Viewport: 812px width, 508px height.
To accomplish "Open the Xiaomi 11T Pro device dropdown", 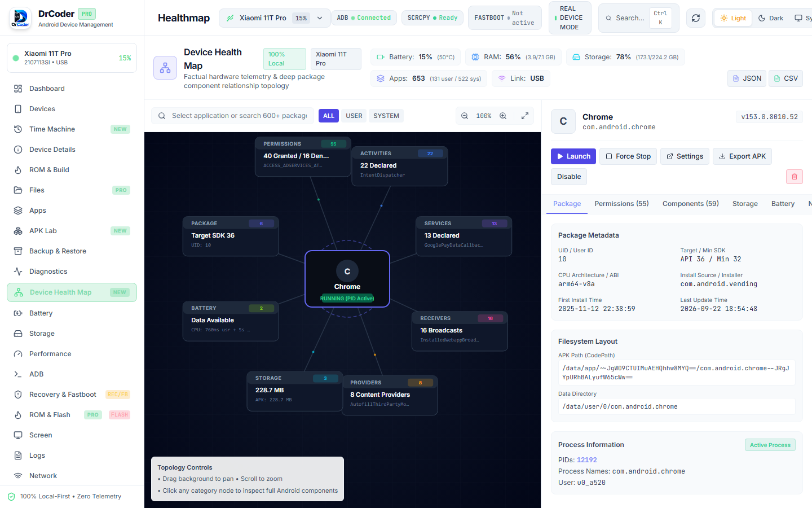I will coord(275,18).
